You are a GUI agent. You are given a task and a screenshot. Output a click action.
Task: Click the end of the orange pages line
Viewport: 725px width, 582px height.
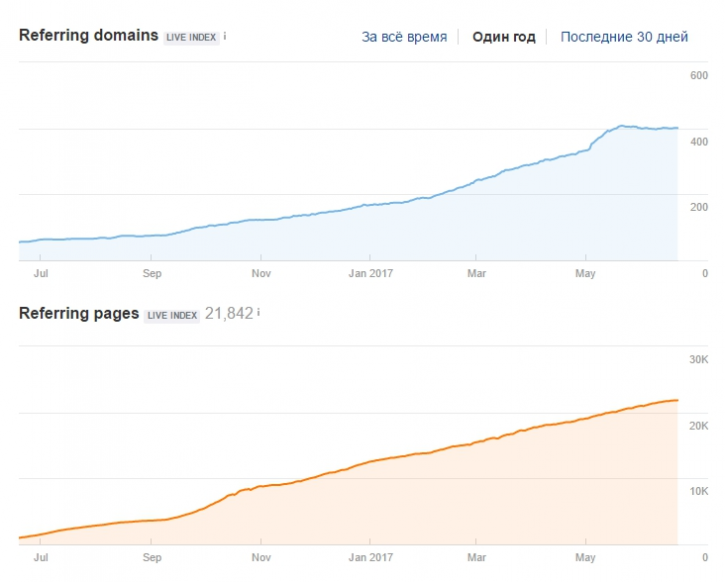click(677, 400)
